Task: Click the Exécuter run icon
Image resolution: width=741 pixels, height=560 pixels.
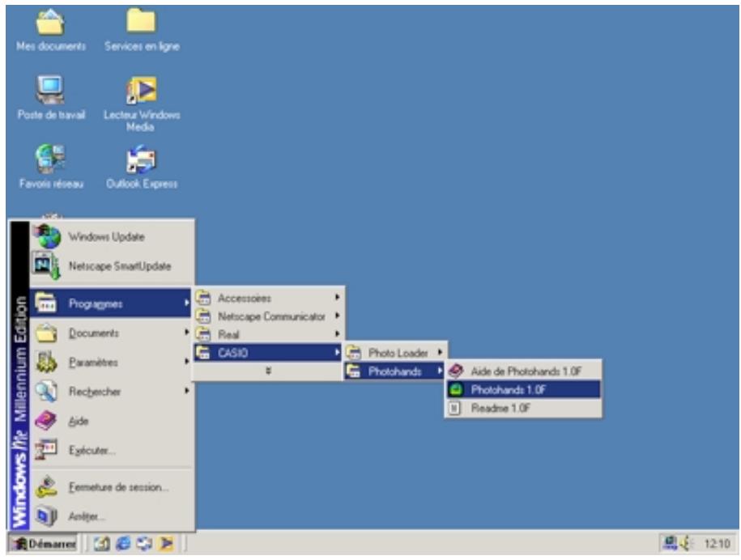Action: 46,450
